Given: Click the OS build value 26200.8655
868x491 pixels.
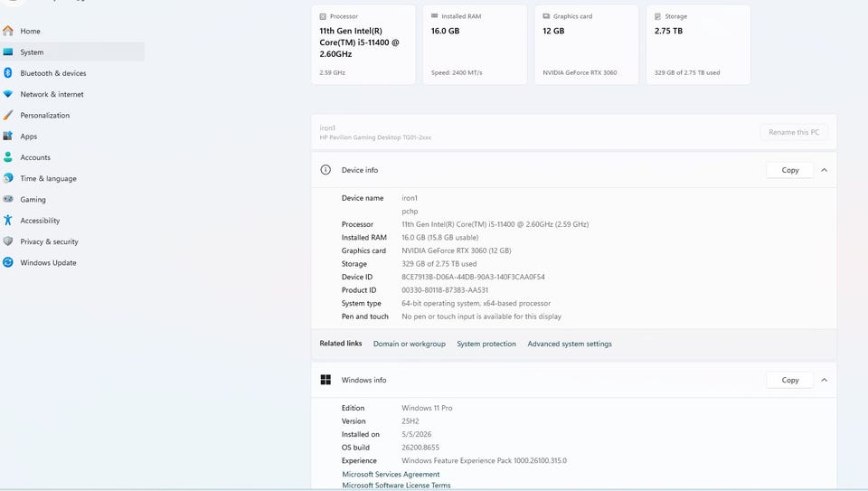Looking at the screenshot, I should [x=420, y=448].
